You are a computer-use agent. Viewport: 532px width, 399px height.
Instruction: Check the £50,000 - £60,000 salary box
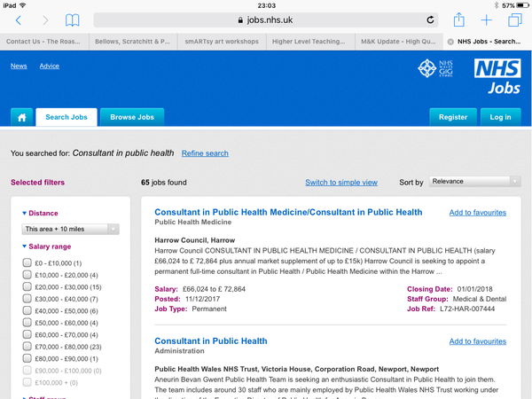27,323
